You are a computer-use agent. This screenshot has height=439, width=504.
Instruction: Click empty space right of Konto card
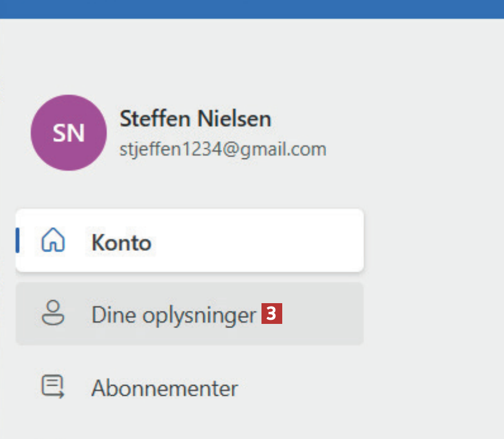(433, 241)
